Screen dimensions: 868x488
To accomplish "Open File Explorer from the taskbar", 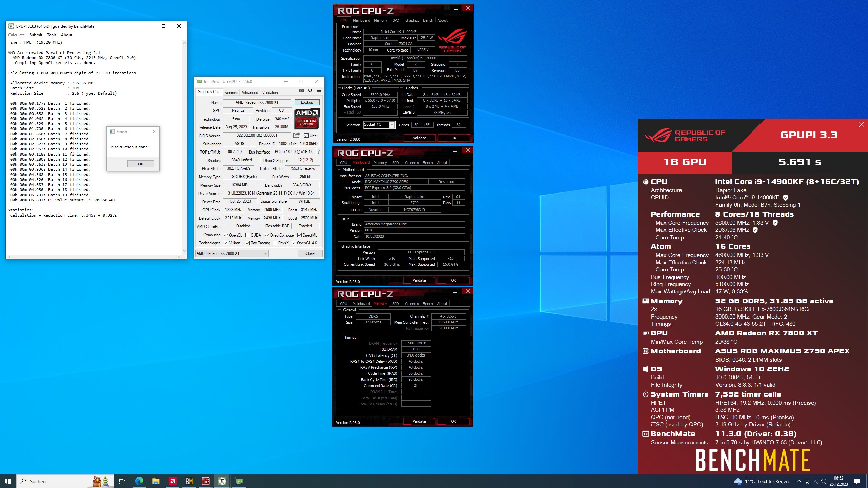I will [x=156, y=481].
